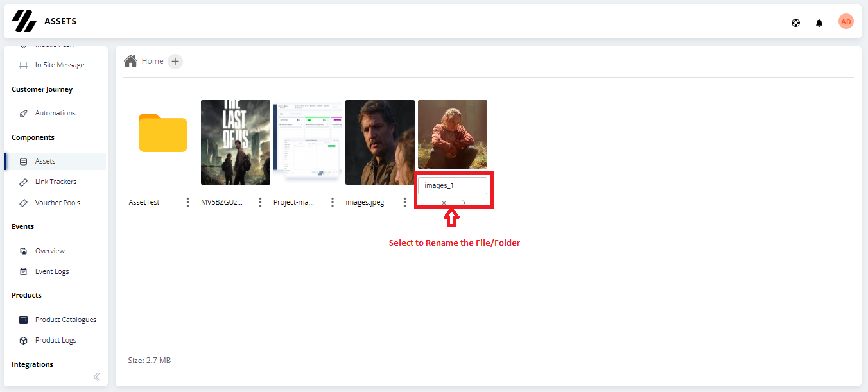Go to Automations in the sidebar

pyautogui.click(x=55, y=113)
